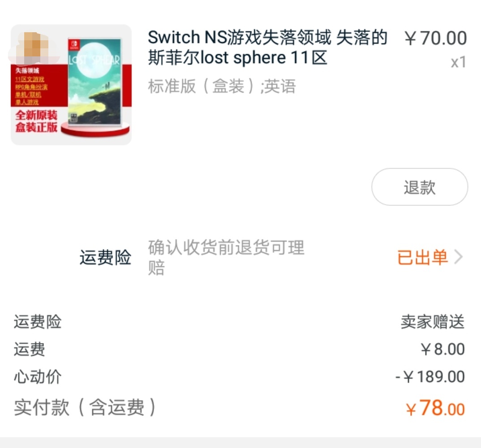Open the Lost Sphear product thumbnail
Screen dimensions: 481x448
(71, 85)
